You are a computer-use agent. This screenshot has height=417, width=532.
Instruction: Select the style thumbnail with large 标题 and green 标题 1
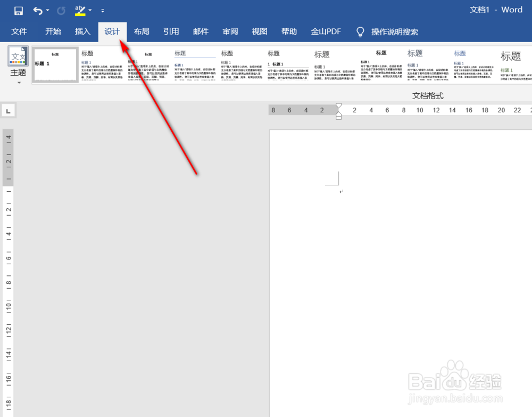(x=515, y=65)
